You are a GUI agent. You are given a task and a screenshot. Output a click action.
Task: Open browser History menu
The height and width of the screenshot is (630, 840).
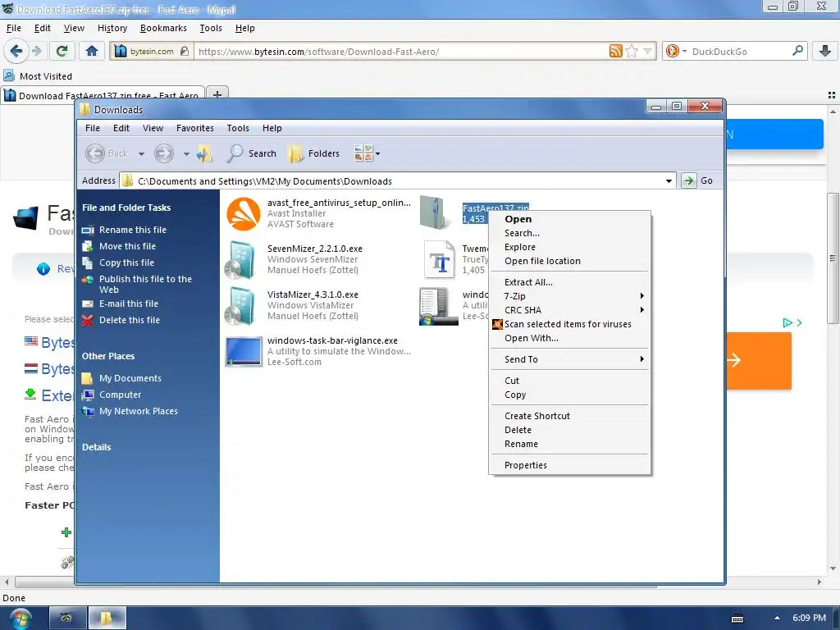[x=112, y=28]
